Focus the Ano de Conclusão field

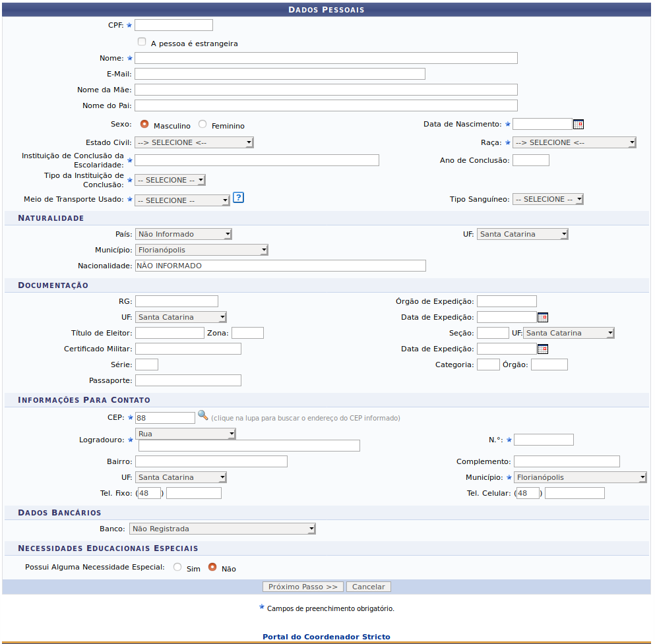tap(531, 160)
